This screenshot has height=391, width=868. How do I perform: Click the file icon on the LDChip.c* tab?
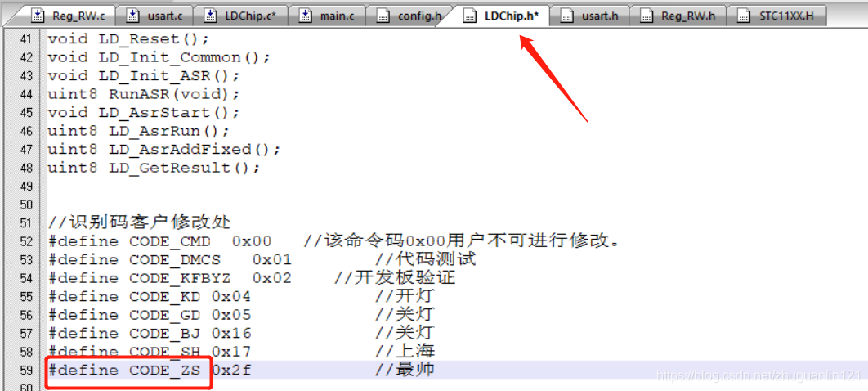[x=210, y=16]
